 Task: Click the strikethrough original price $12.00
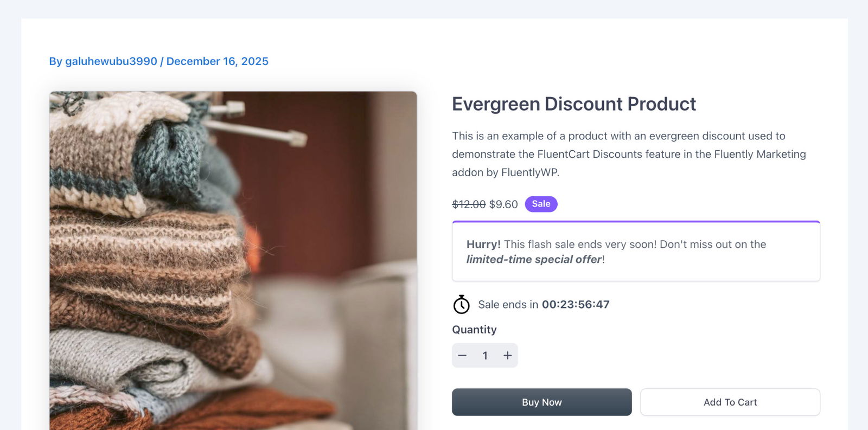point(468,204)
